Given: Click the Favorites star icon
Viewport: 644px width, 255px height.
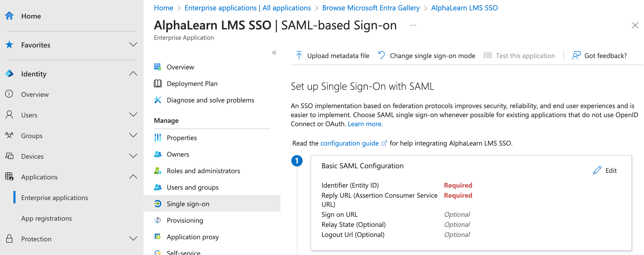Looking at the screenshot, I should coord(9,45).
